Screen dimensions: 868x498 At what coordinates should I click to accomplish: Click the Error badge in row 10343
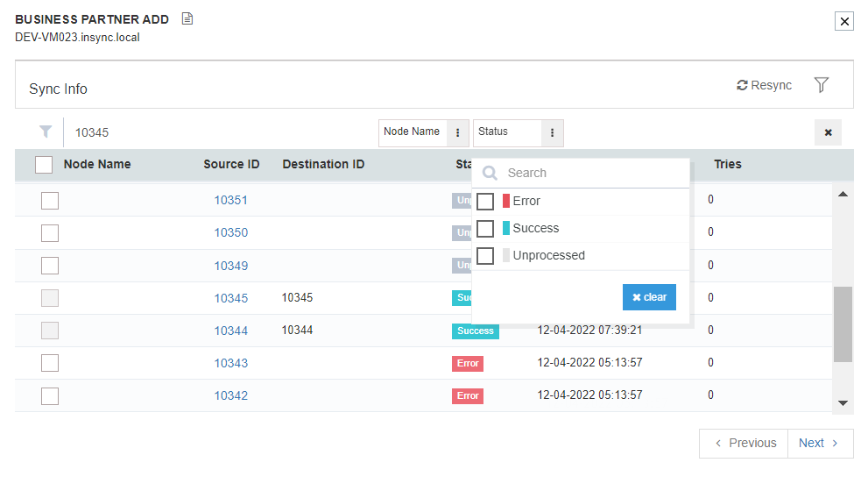(468, 363)
